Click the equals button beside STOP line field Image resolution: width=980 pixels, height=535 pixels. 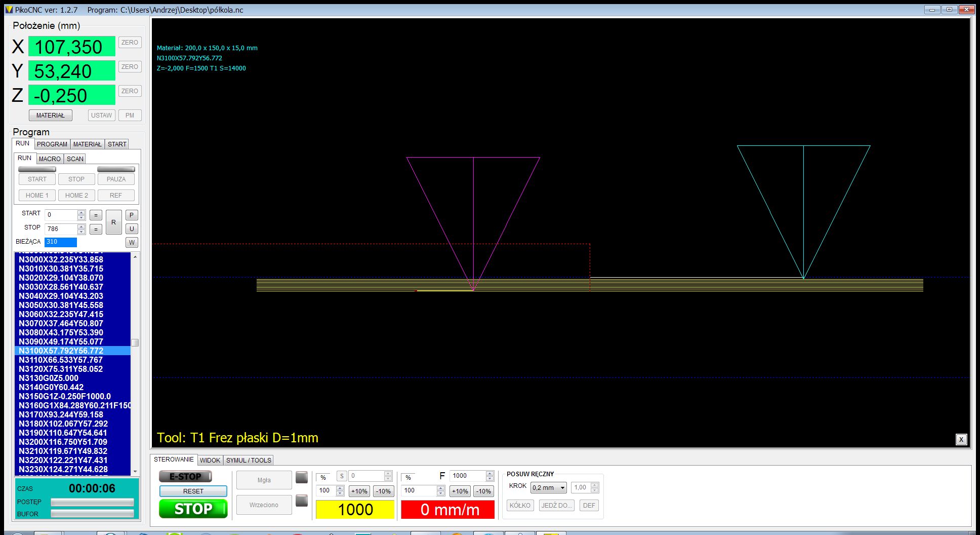96,230
